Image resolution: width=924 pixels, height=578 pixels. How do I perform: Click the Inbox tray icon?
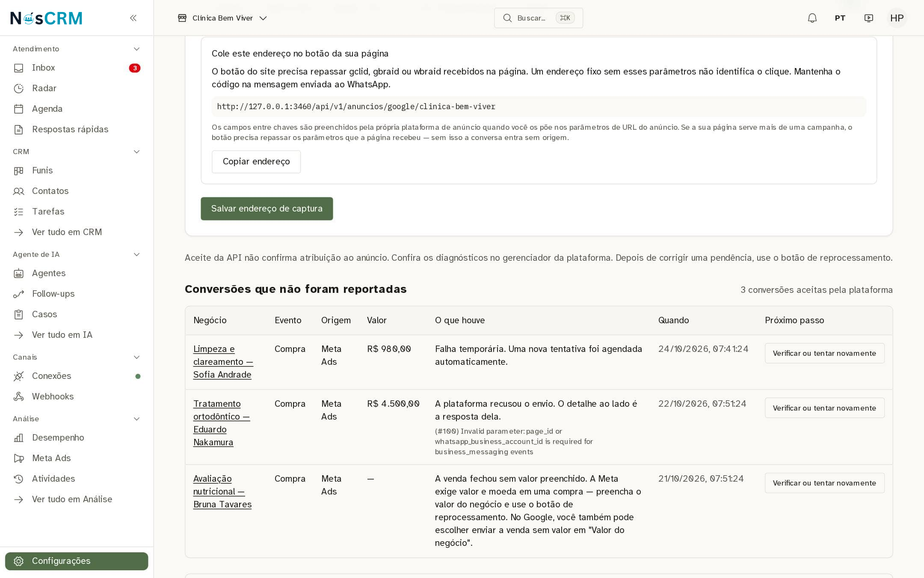point(18,68)
